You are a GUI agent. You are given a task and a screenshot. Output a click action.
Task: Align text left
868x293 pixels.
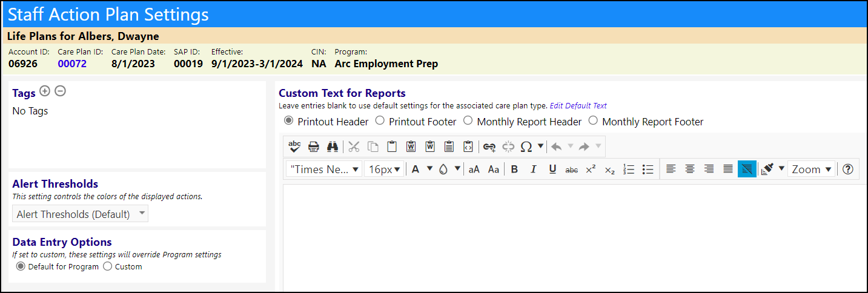point(671,170)
